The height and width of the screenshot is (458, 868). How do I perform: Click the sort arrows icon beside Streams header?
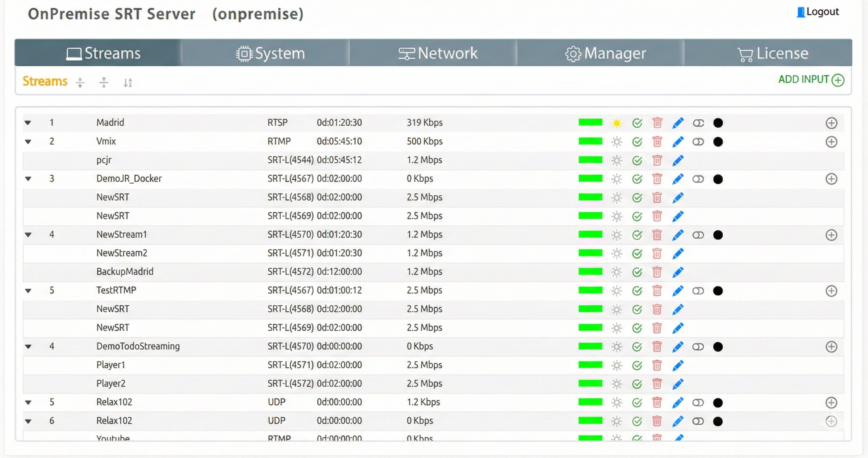[128, 82]
